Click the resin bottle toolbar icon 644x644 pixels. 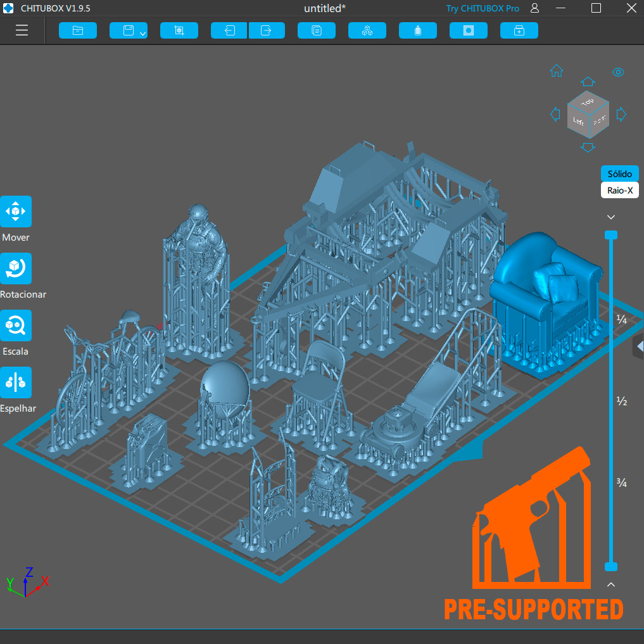click(x=418, y=30)
